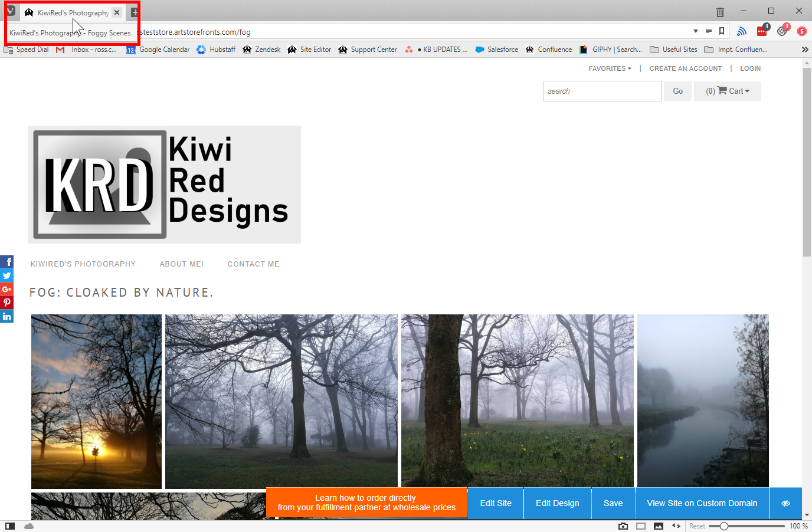Toggle image loading in status bar
The height and width of the screenshot is (532, 812).
[659, 526]
